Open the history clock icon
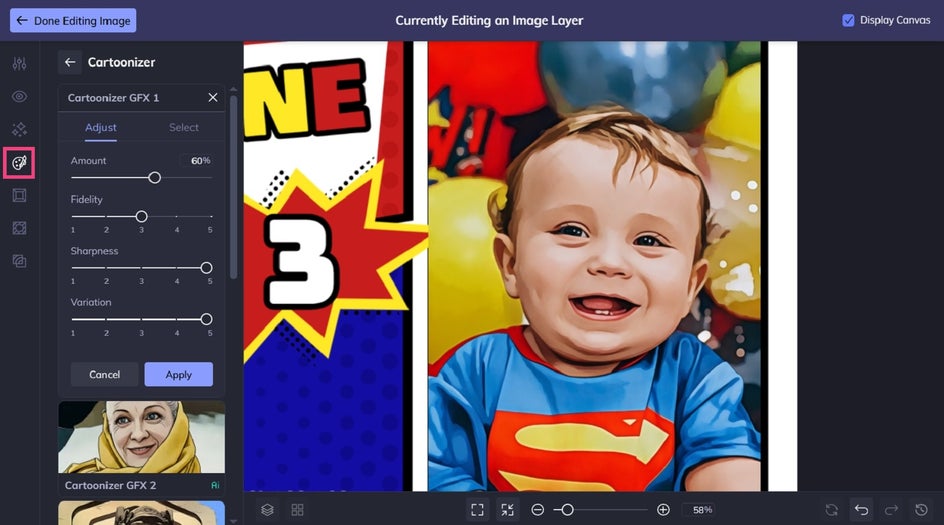 coord(921,510)
